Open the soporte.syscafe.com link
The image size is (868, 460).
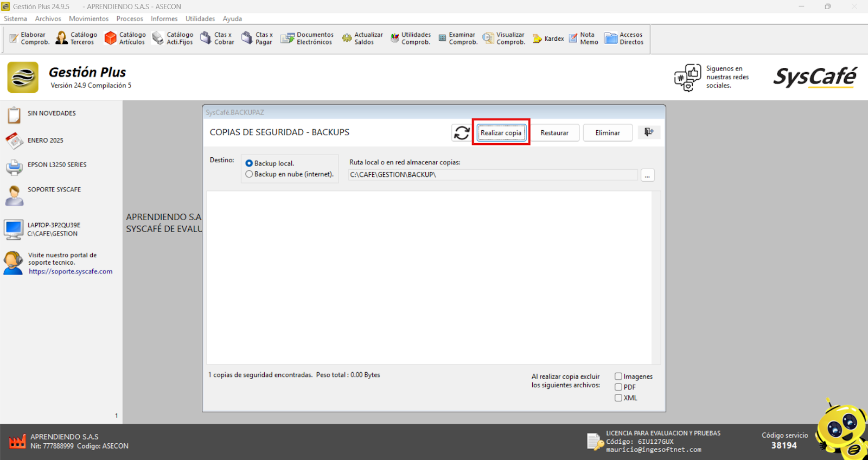click(x=71, y=272)
